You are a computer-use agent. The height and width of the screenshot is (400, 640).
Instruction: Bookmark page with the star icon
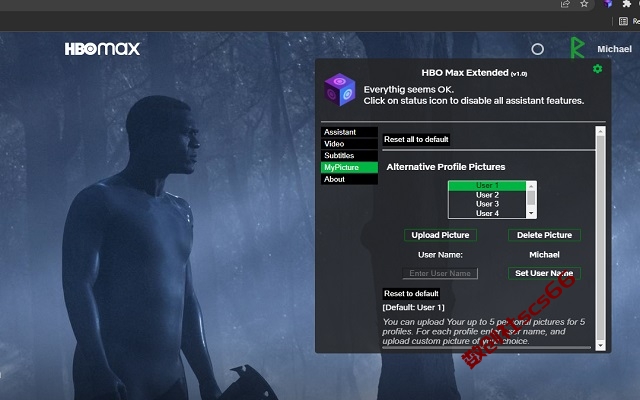click(x=584, y=4)
